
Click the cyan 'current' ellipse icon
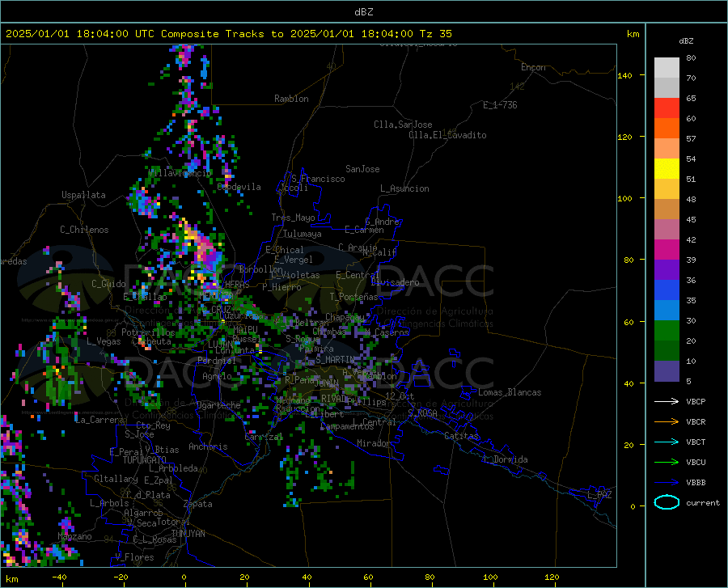[667, 502]
